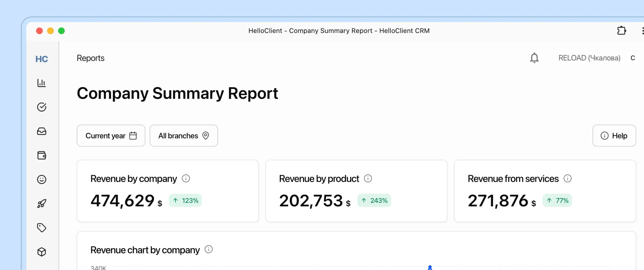
Task: Open the RELOAD (Чкалова) branch selector
Action: (589, 58)
